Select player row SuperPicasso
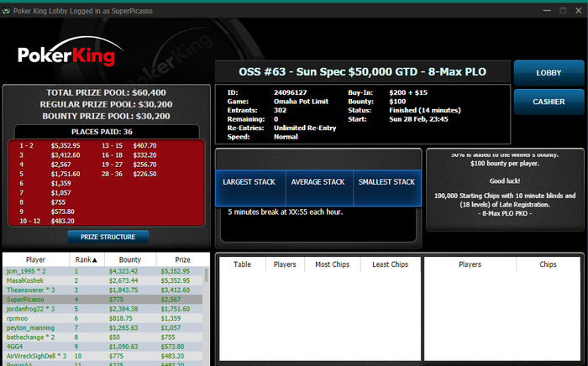The image size is (588, 366). tap(102, 300)
